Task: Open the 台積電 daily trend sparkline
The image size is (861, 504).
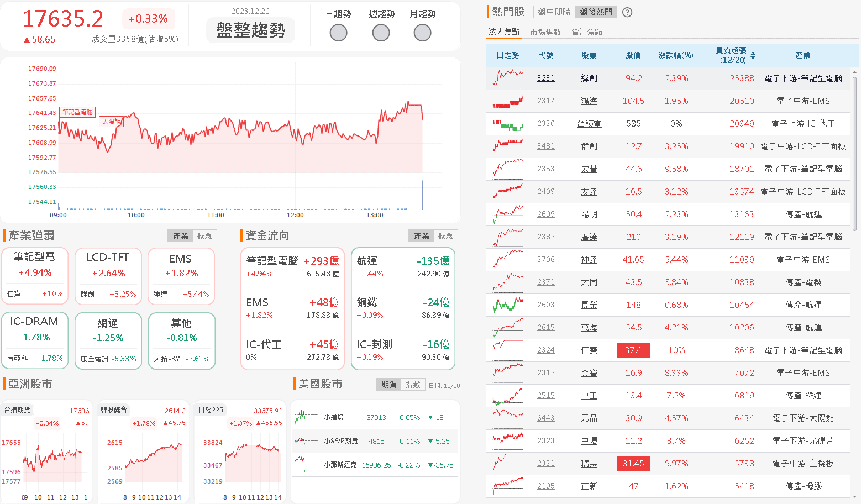Action: (508, 124)
